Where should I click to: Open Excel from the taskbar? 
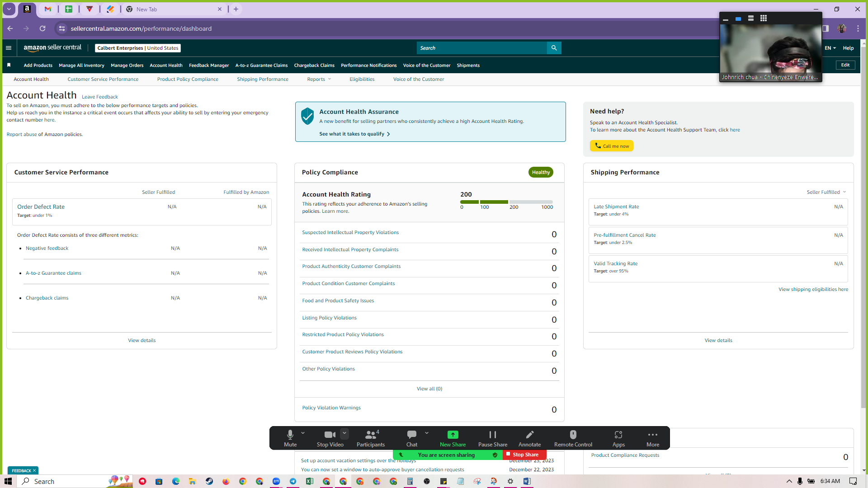[x=310, y=481]
